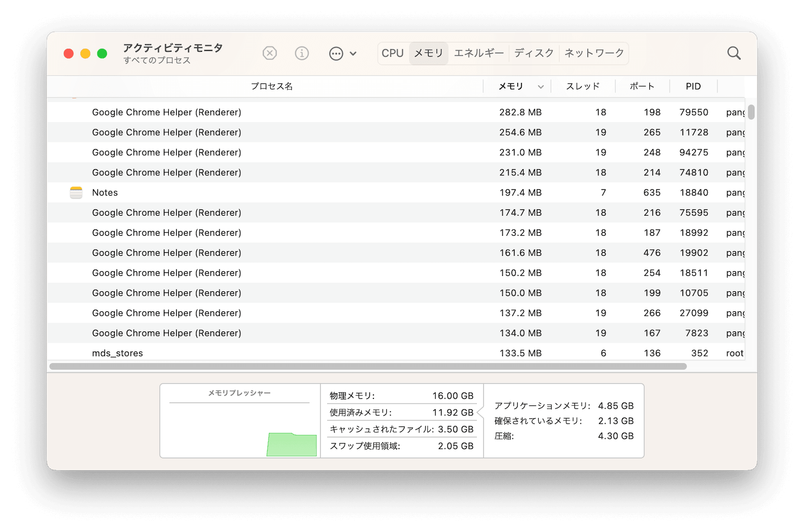Click the 133.5 MB memory value
This screenshot has width=804, height=532.
(520, 353)
